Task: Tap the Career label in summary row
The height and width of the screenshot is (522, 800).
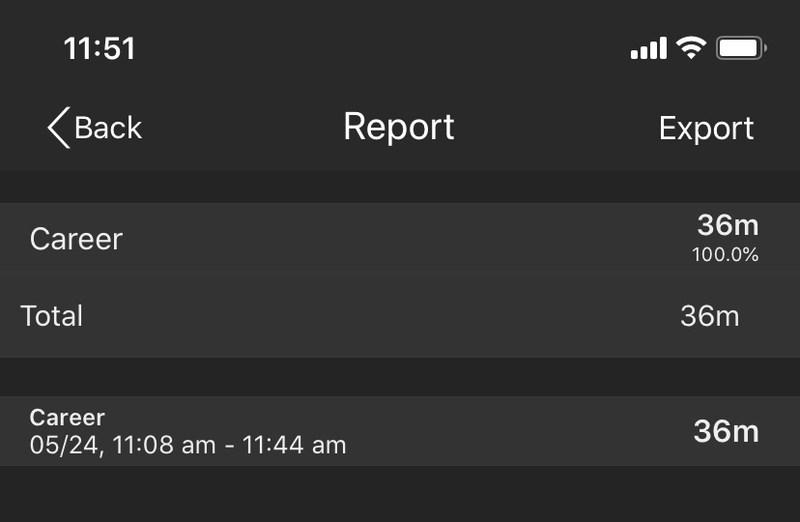Action: [77, 239]
